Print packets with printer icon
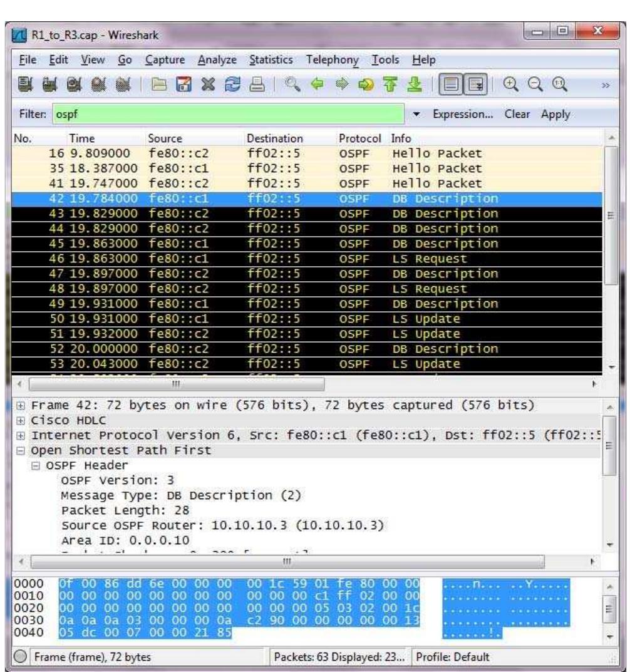This screenshot has height=672, width=630. [257, 85]
